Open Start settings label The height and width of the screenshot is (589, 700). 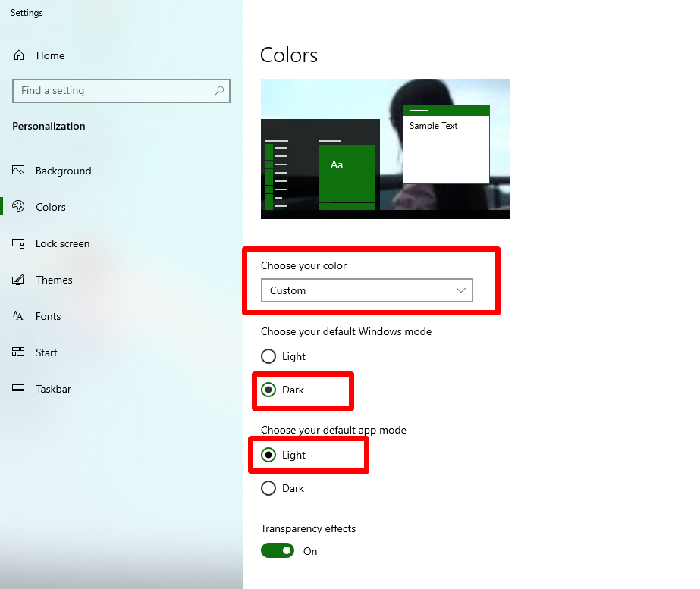[46, 352]
